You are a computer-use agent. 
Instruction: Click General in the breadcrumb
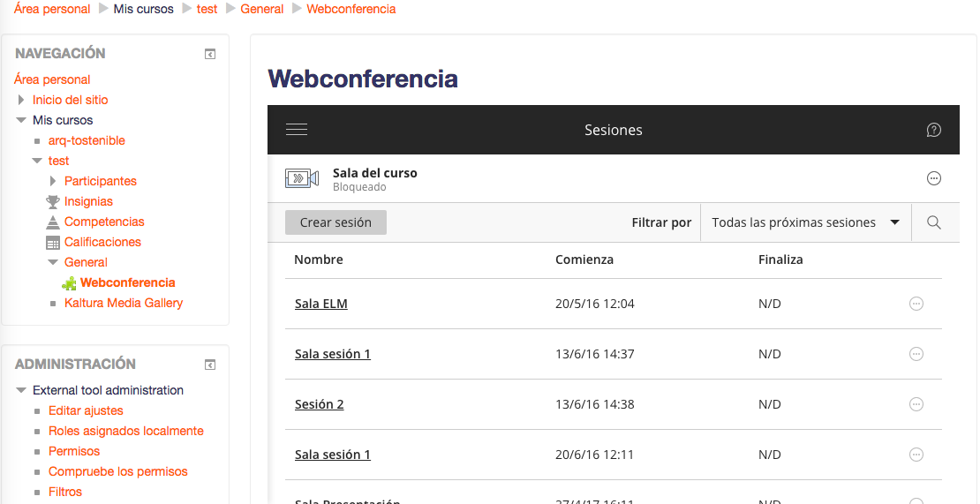tap(262, 9)
